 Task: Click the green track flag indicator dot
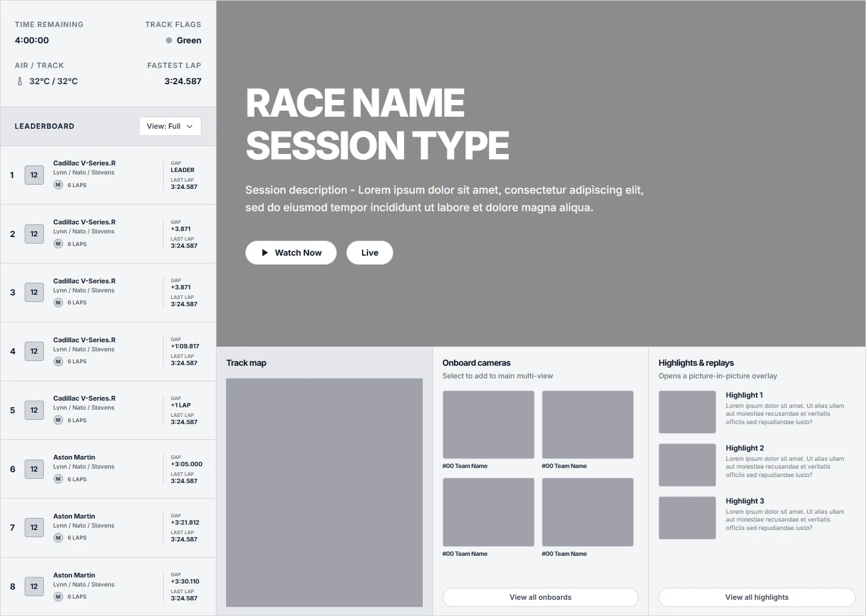[168, 40]
